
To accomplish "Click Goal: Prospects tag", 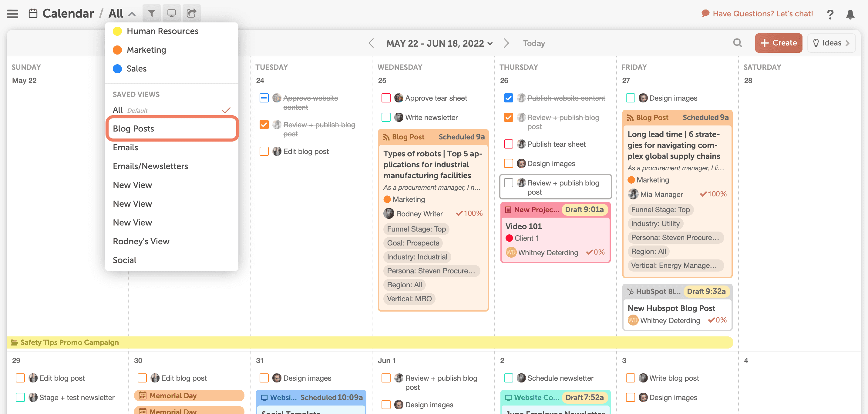I will [x=413, y=243].
